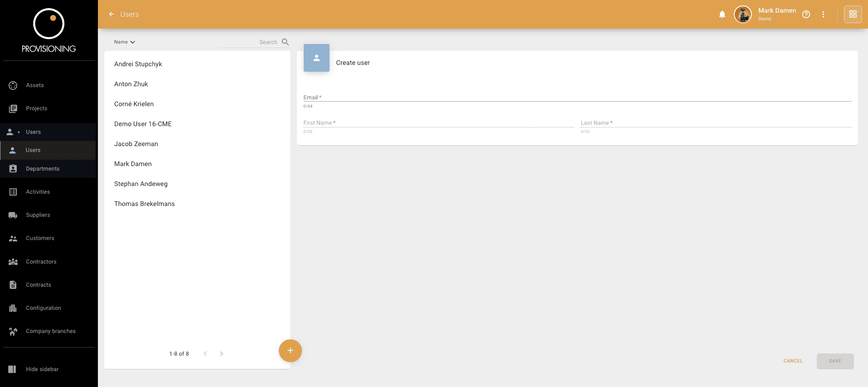Open help question mark icon
This screenshot has height=387, width=868.
806,15
